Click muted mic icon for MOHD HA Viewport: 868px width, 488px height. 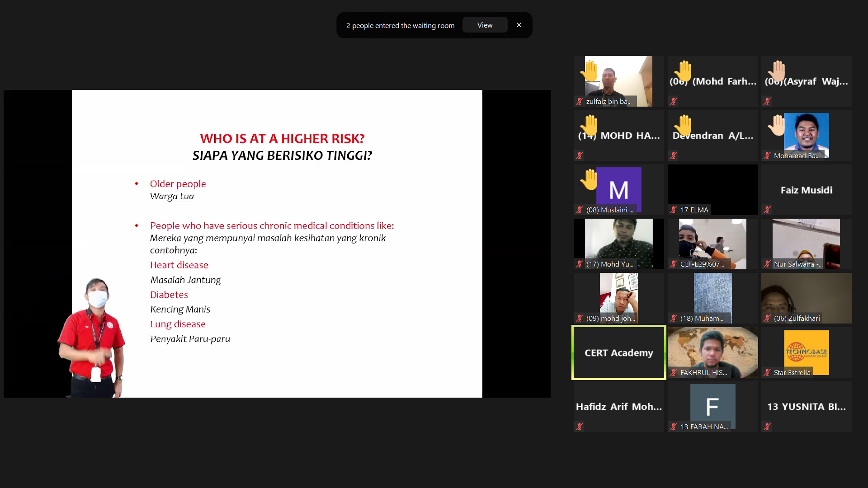click(580, 156)
